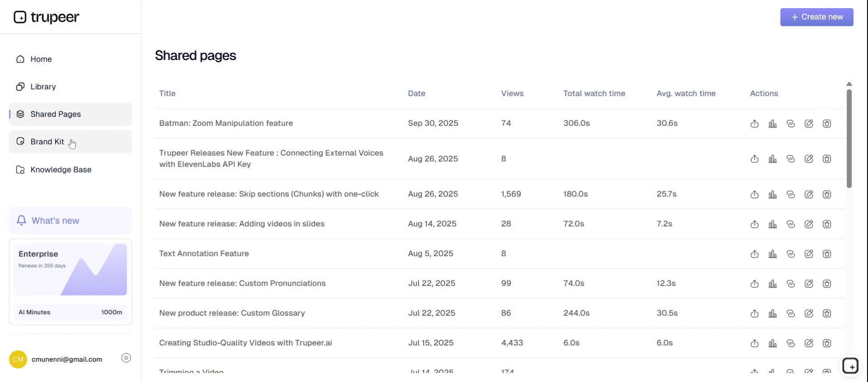Edit the Adding videos in slides page

pos(809,224)
